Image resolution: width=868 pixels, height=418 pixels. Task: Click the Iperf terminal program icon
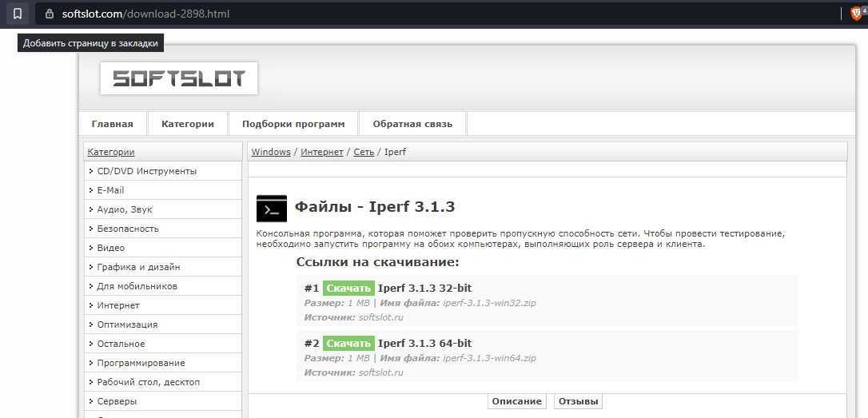272,209
